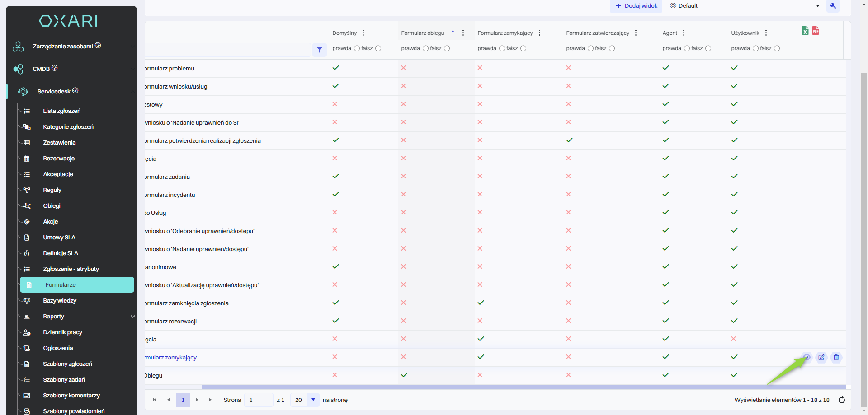
Task: Edit the Formularz zamykający row
Action: pyautogui.click(x=821, y=357)
